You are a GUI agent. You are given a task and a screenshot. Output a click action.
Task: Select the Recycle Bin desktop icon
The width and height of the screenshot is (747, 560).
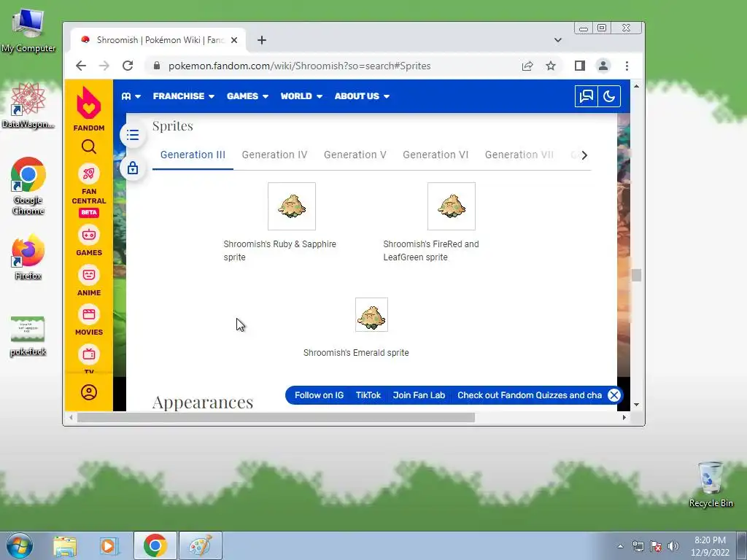(x=711, y=484)
